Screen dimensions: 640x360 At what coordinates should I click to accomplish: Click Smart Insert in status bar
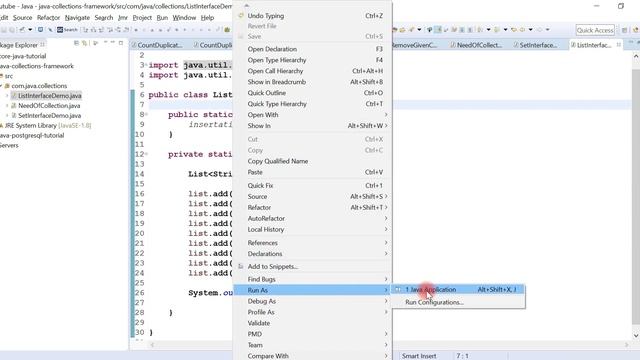419,356
